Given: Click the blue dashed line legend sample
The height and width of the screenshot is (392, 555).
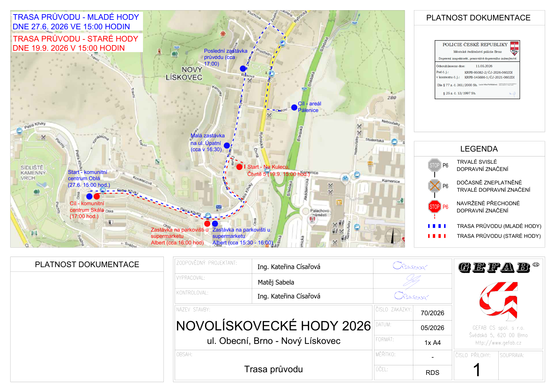Looking at the screenshot, I should 437,226.
